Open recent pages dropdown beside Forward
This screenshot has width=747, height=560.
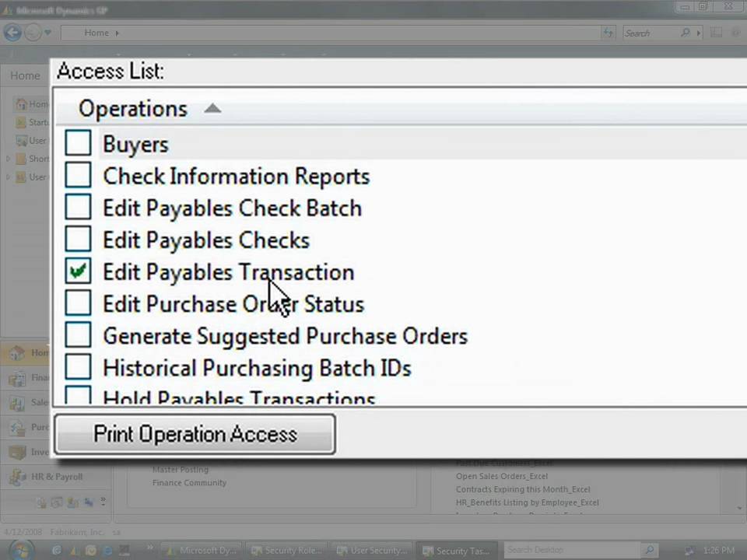tap(47, 33)
